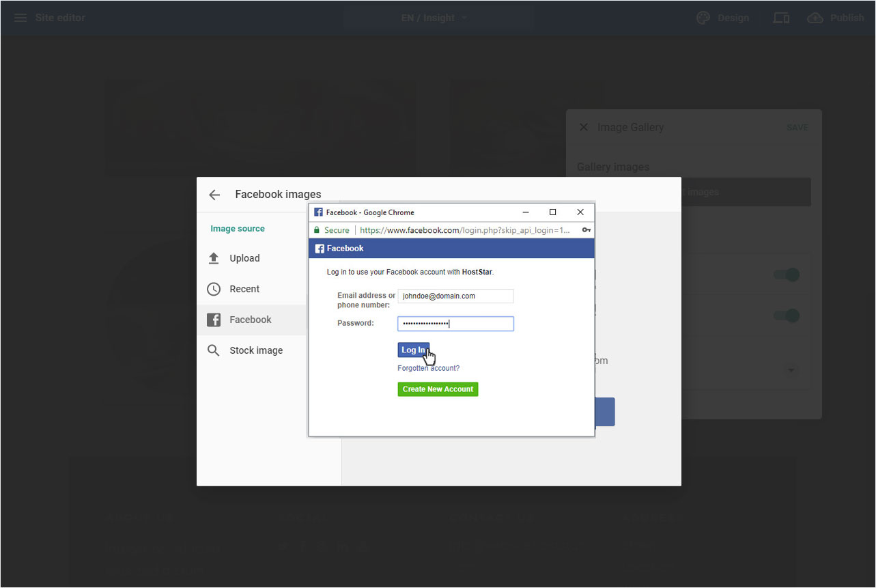This screenshot has height=588, width=876.
Task: Click SAVE in the Image Gallery panel
Action: 797,128
